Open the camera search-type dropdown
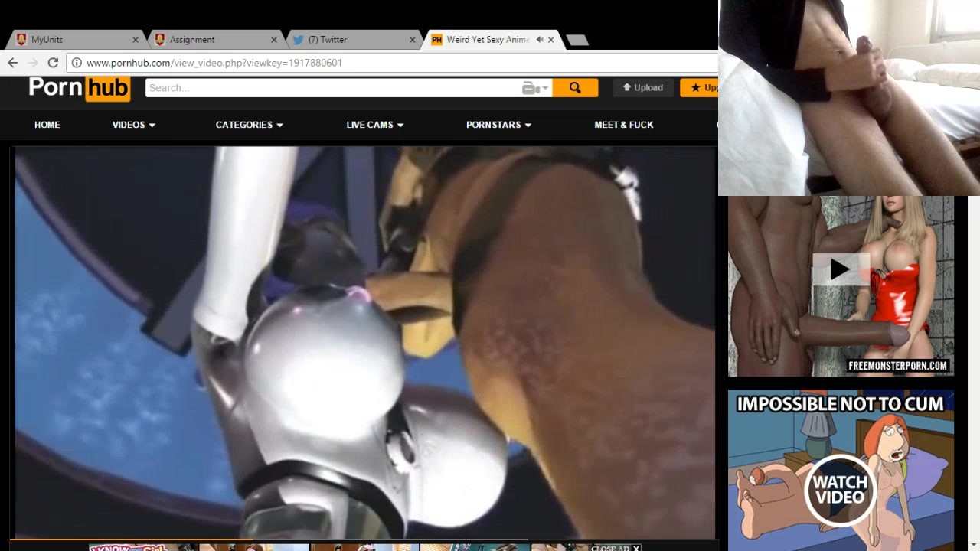Screen dimensions: 980x551 click(x=535, y=88)
